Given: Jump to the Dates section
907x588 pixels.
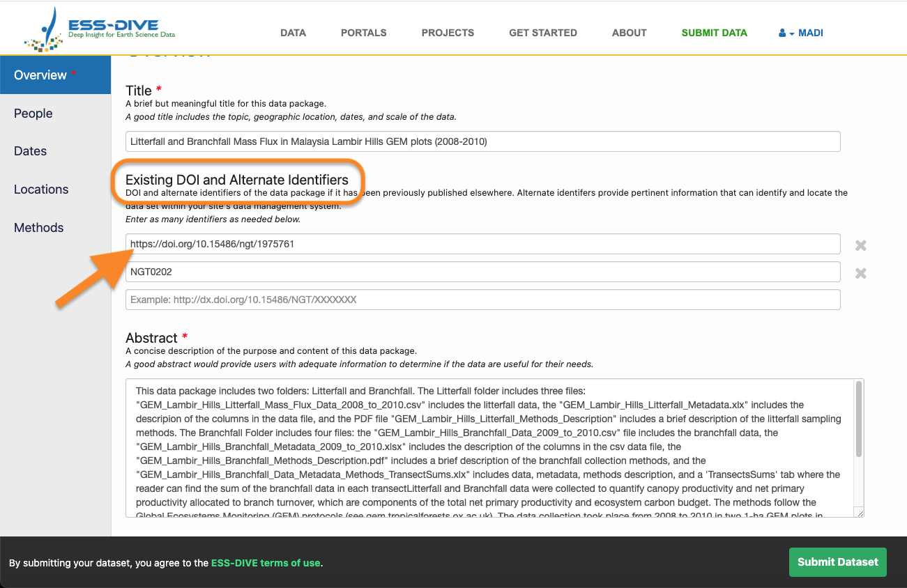Looking at the screenshot, I should (x=31, y=151).
